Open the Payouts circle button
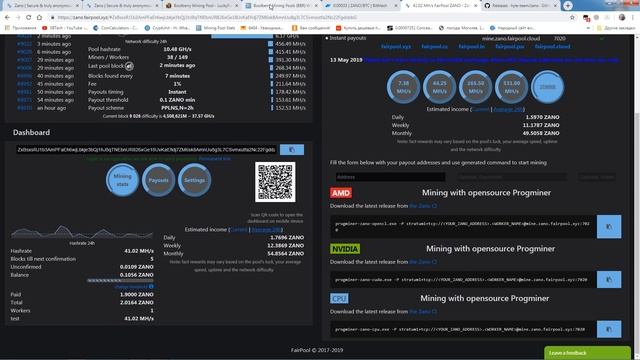 coord(158,180)
